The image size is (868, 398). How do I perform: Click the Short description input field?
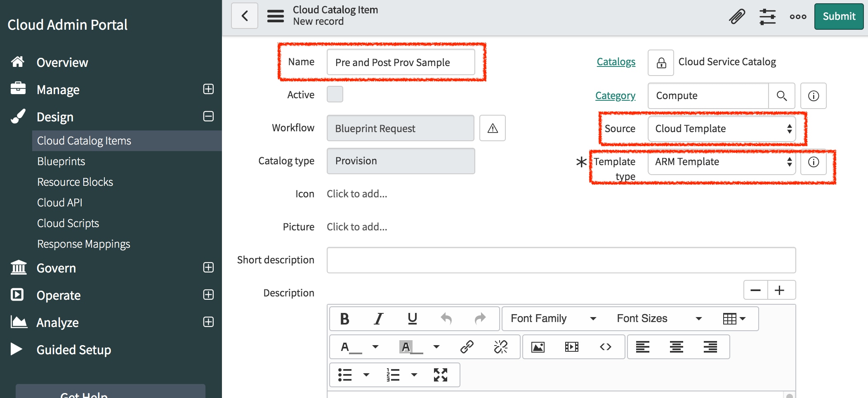(561, 260)
